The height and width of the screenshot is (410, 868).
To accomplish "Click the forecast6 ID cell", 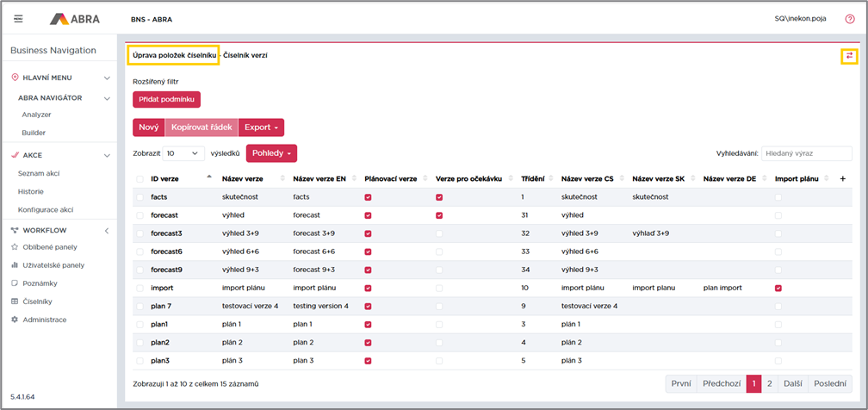I will 167,252.
